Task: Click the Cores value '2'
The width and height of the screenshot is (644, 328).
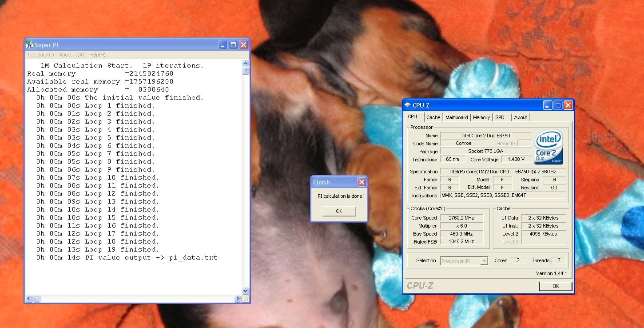Action: pyautogui.click(x=517, y=260)
